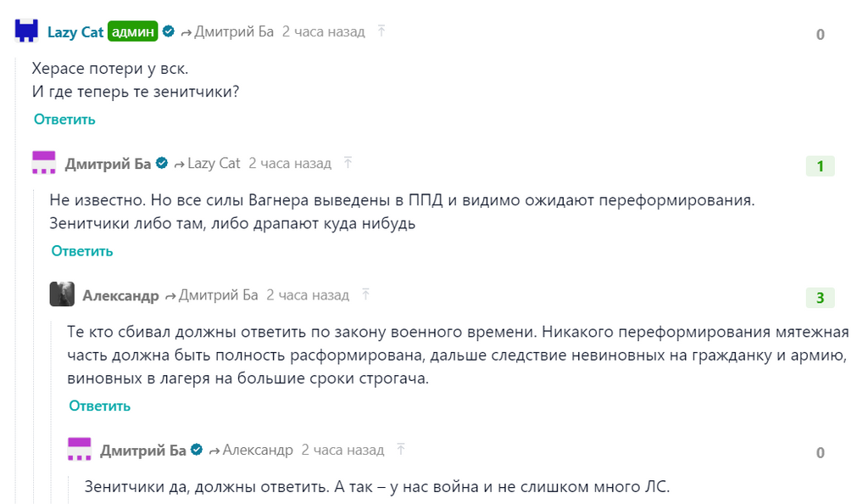The image size is (868, 504).
Task: Click the go-to-parent arrow on Александр's comment
Action: click(x=366, y=294)
